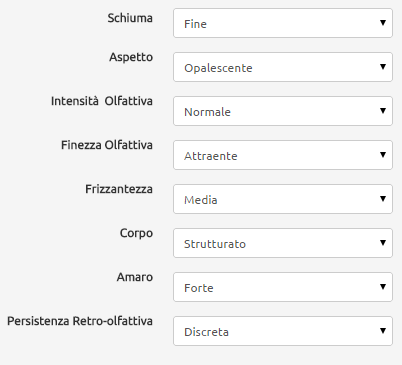Click the arrow icon beside Discreta
The width and height of the screenshot is (402, 365).
[x=383, y=331]
